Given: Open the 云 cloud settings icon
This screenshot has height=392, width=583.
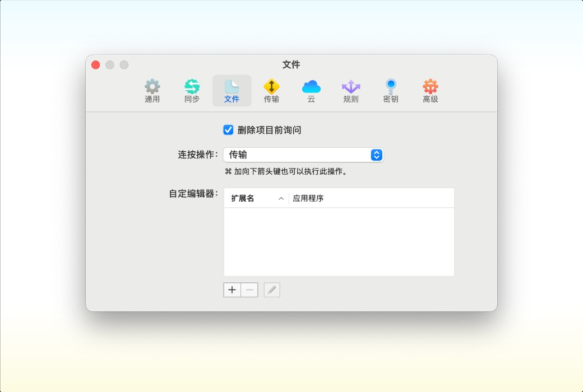Looking at the screenshot, I should click(311, 90).
